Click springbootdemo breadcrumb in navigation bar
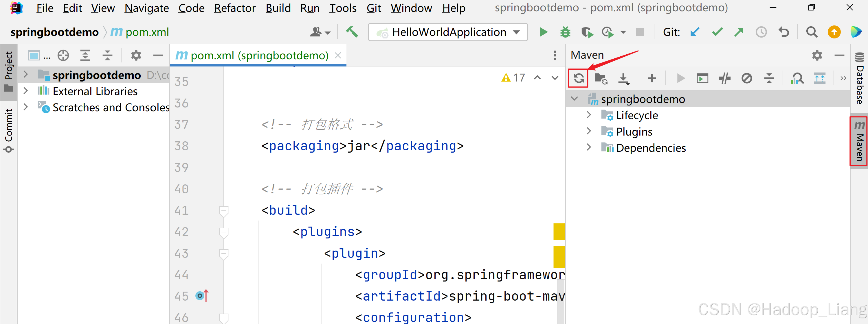This screenshot has width=868, height=324. click(x=55, y=32)
